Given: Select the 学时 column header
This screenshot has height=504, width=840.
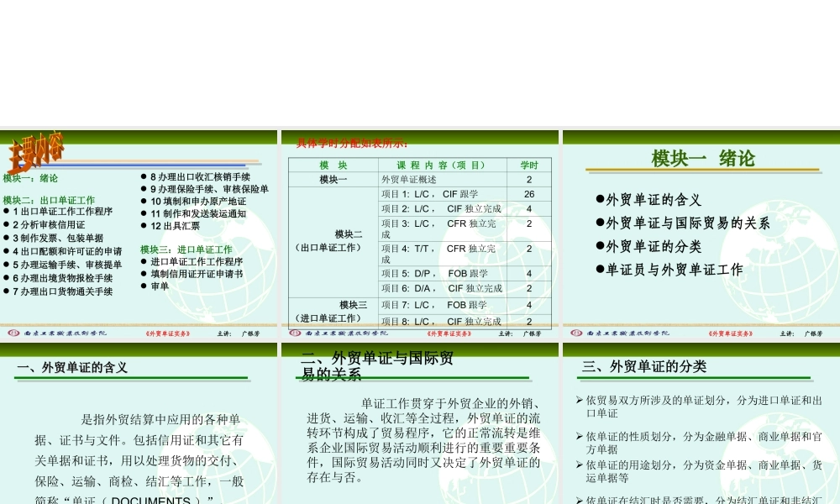Looking at the screenshot, I should pyautogui.click(x=529, y=165).
